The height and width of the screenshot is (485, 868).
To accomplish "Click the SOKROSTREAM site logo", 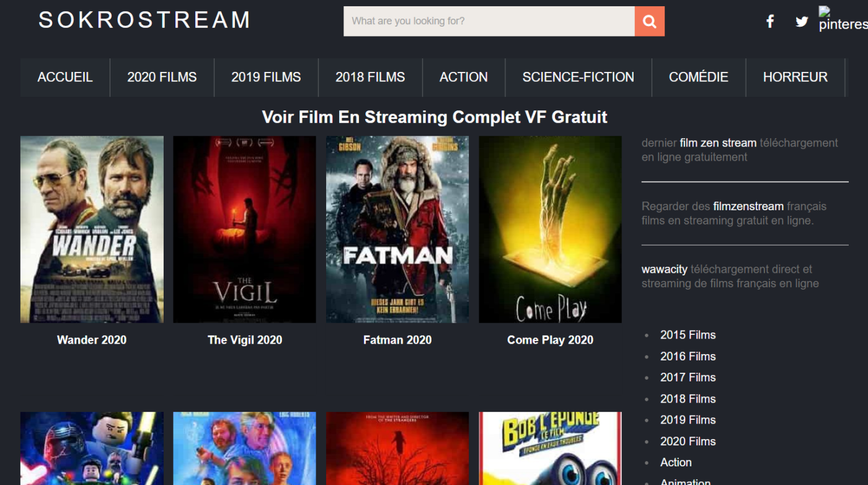I will point(144,20).
